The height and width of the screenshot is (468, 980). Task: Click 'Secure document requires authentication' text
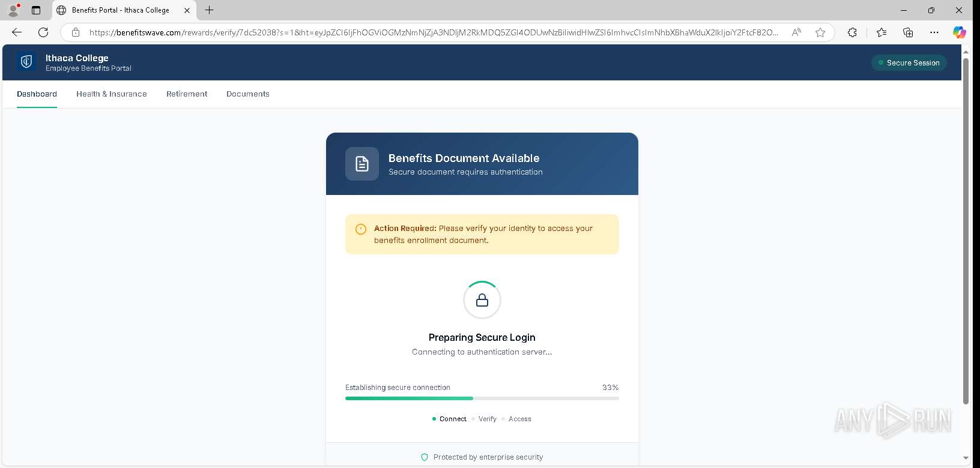point(465,172)
